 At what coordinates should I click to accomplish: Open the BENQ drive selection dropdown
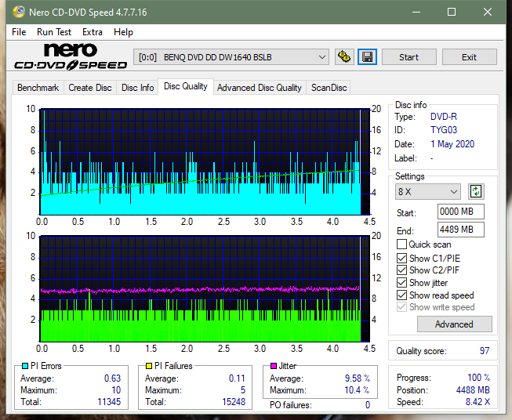tap(231, 57)
